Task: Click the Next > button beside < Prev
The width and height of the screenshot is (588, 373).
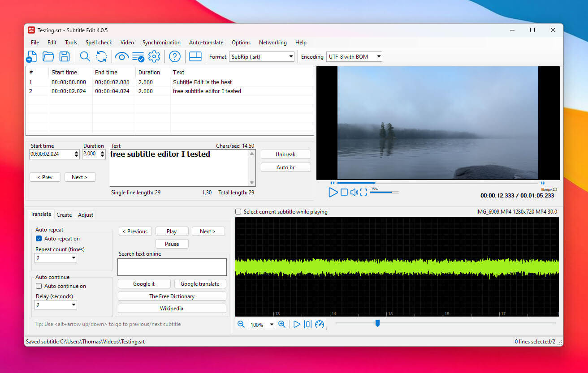Action: coord(80,177)
